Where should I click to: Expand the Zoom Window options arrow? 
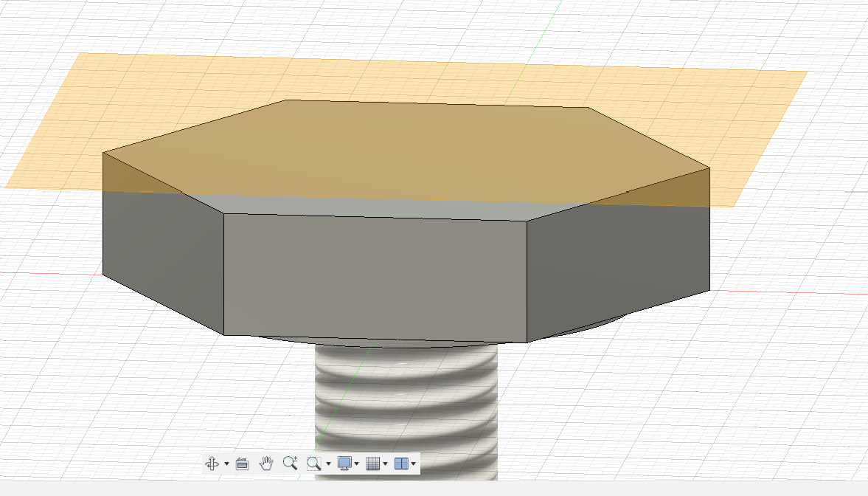tap(329, 464)
